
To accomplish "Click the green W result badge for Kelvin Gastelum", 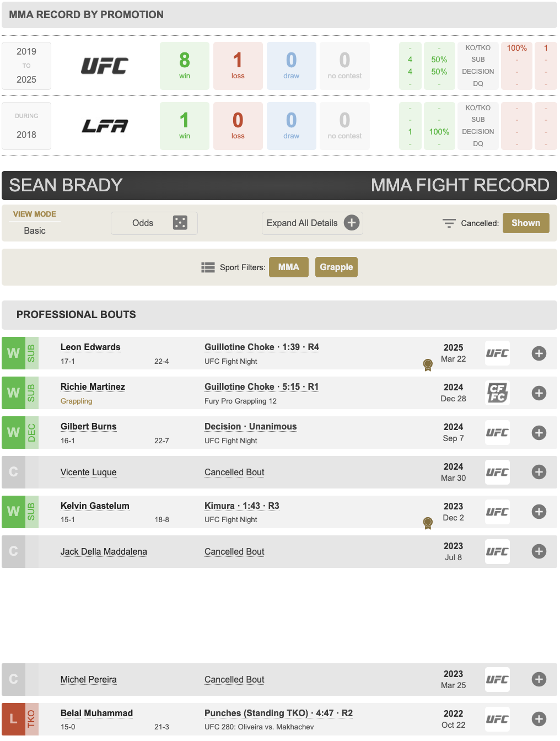I will (13, 512).
